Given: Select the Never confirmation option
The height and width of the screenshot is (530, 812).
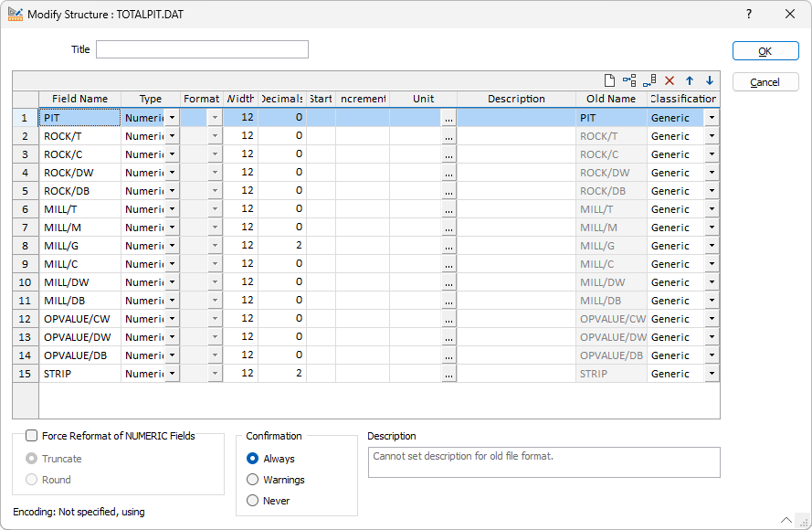Looking at the screenshot, I should (253, 501).
